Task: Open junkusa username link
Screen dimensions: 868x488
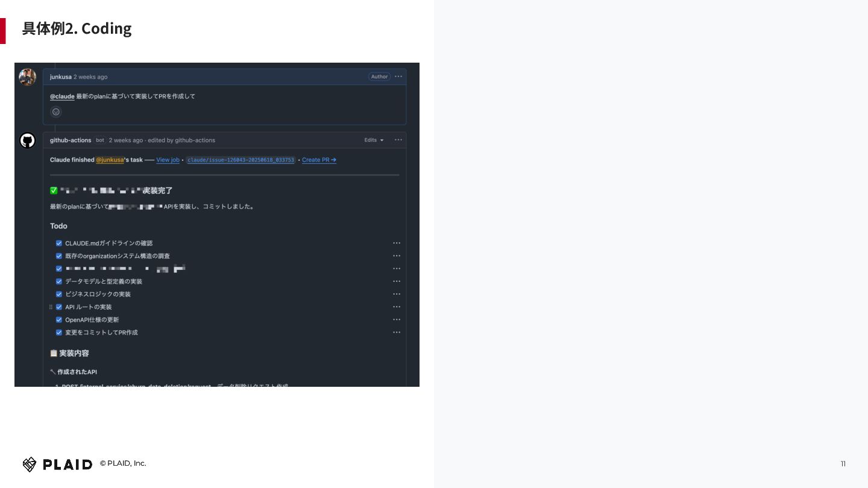Action: pos(60,77)
